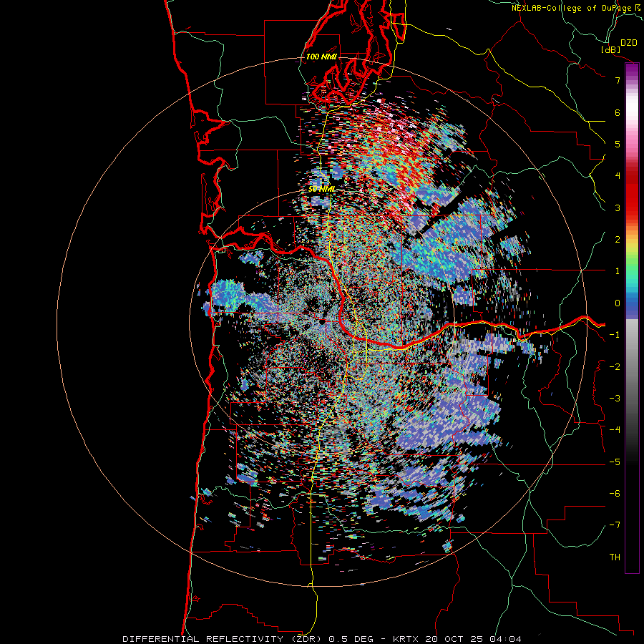Viewport: 644px width, 644px height.
Task: Click the NEXLAB-College of DuPage label
Action: pos(572,8)
